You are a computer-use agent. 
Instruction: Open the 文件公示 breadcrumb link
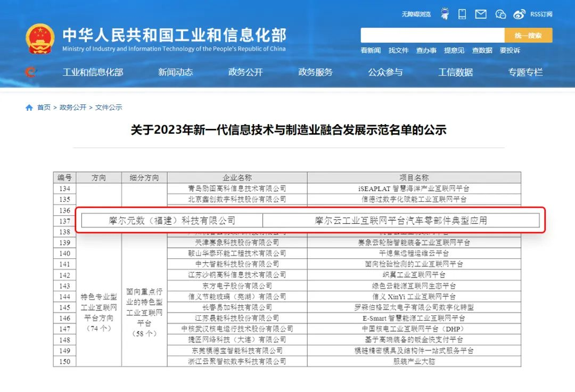[108, 107]
